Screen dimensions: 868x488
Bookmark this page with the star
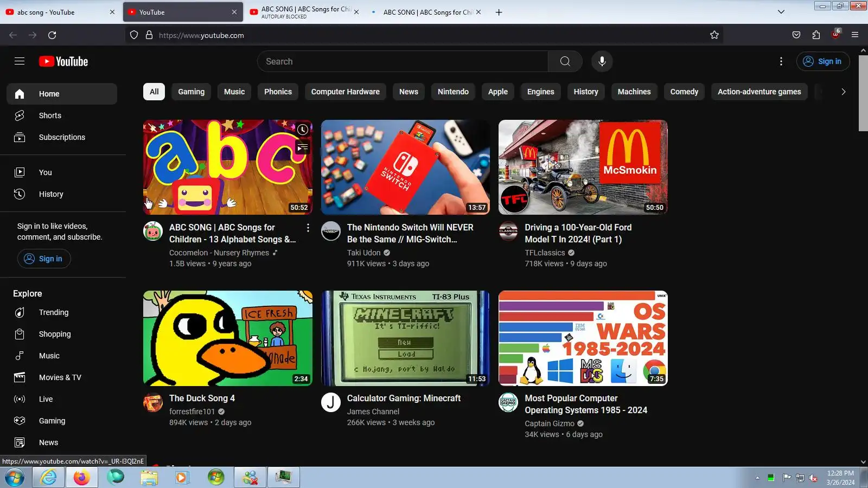(714, 35)
